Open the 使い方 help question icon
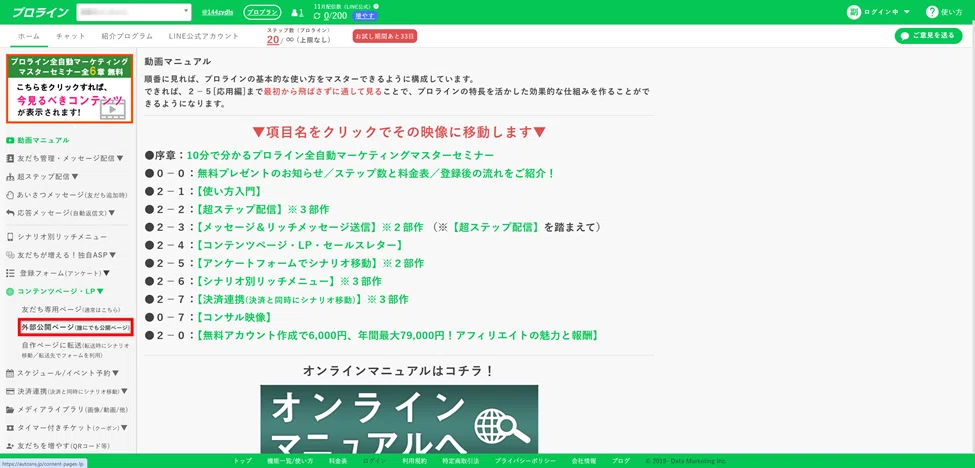The image size is (975, 468). click(x=933, y=12)
